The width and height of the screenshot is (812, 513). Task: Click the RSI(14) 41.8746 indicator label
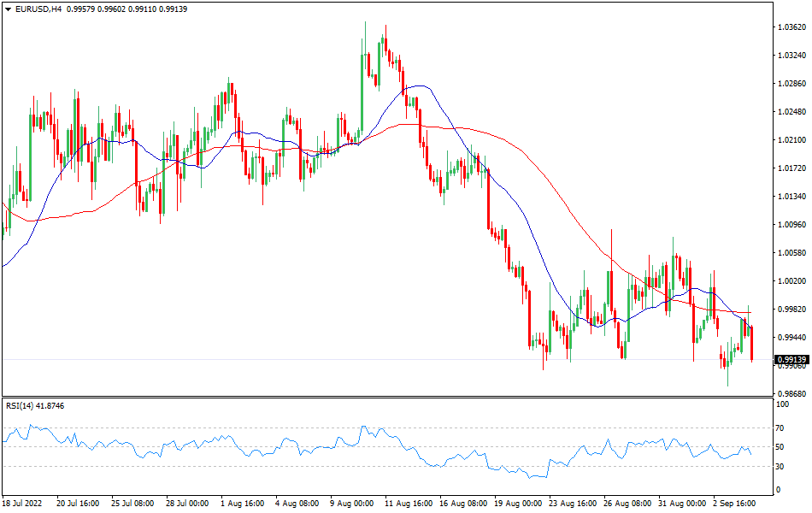tap(35, 405)
